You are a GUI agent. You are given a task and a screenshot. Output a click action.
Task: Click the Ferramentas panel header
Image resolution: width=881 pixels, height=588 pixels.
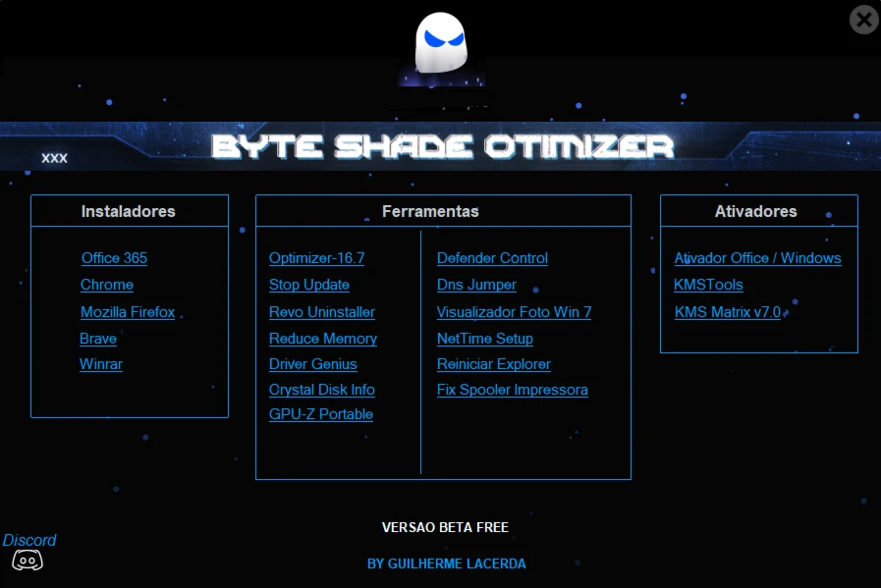coord(443,211)
